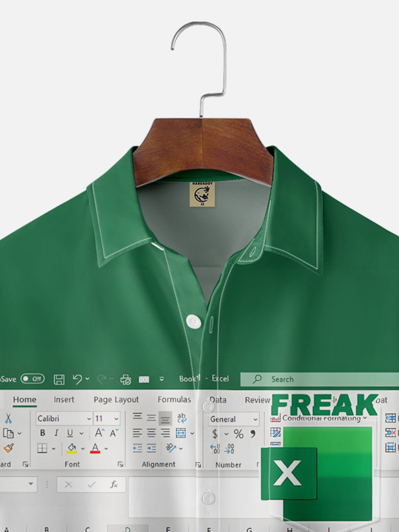Screen dimensions: 399x532
Task: Open the Clipboard group dialog launcher
Action: 25,464
